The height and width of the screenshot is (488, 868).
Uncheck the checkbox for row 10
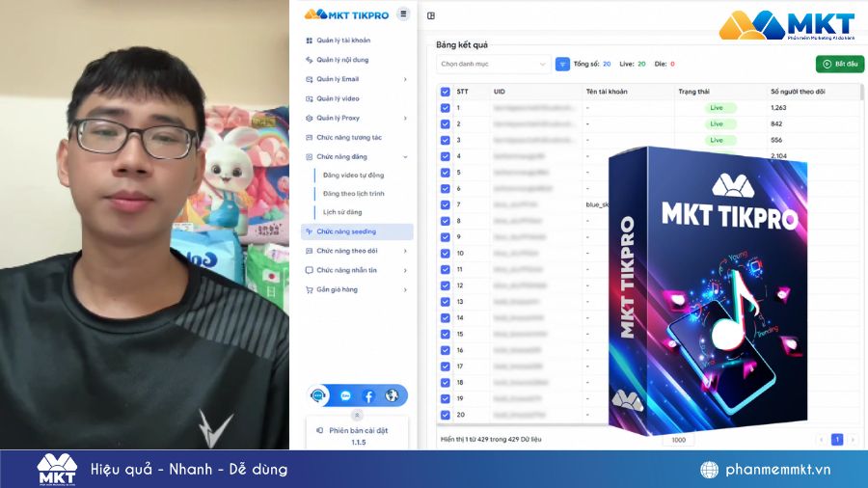point(445,254)
